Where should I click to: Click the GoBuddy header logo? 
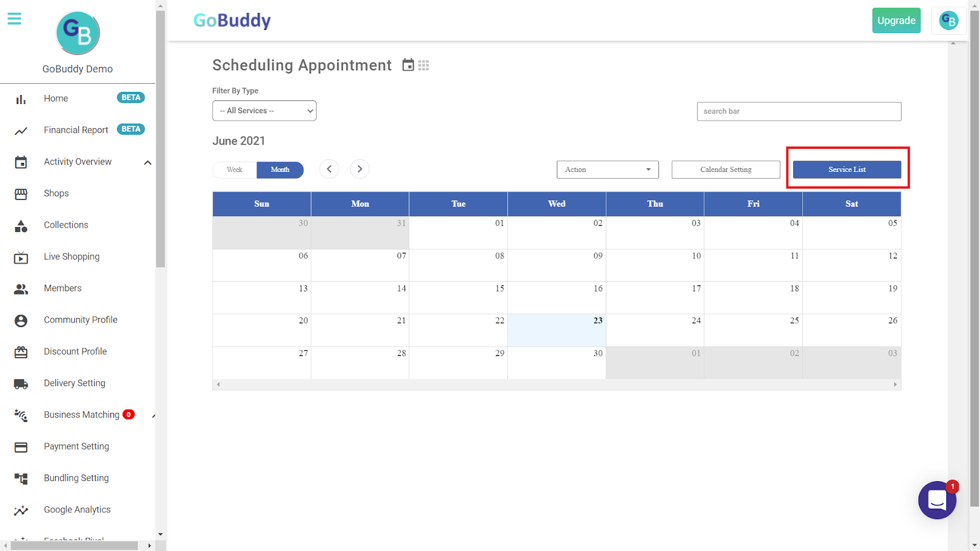coord(232,21)
